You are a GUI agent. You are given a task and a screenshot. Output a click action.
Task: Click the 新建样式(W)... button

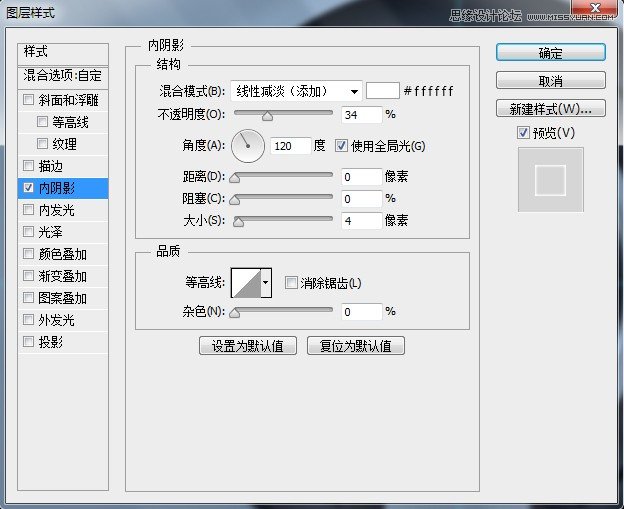tap(551, 108)
